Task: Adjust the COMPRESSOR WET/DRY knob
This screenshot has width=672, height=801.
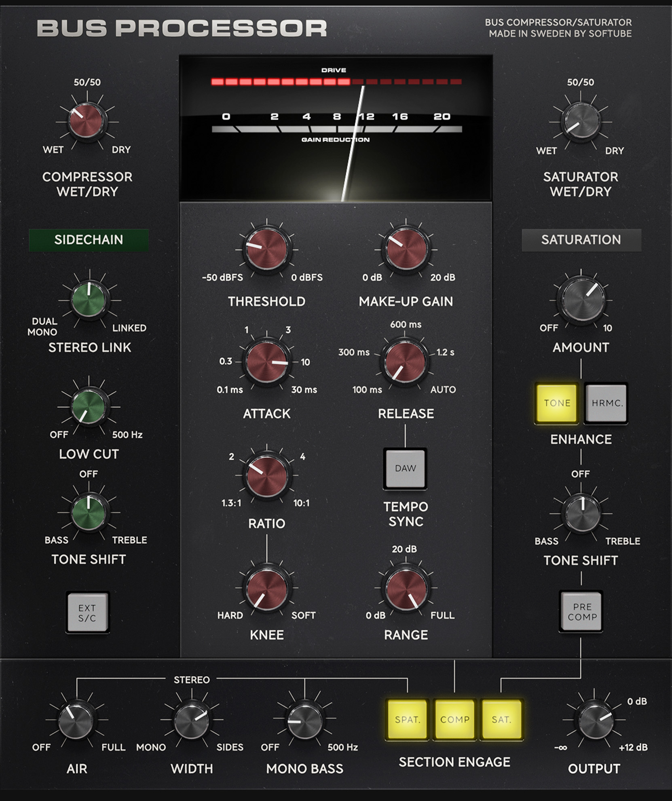Action: click(x=86, y=121)
